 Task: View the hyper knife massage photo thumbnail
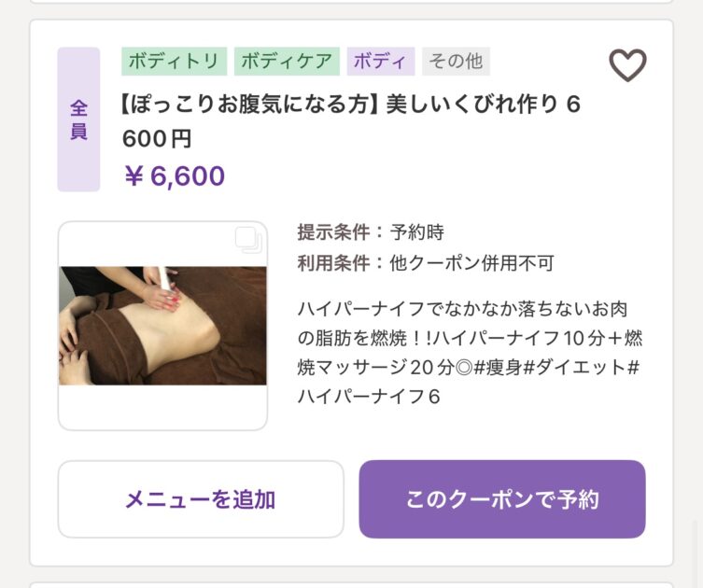pos(162,326)
